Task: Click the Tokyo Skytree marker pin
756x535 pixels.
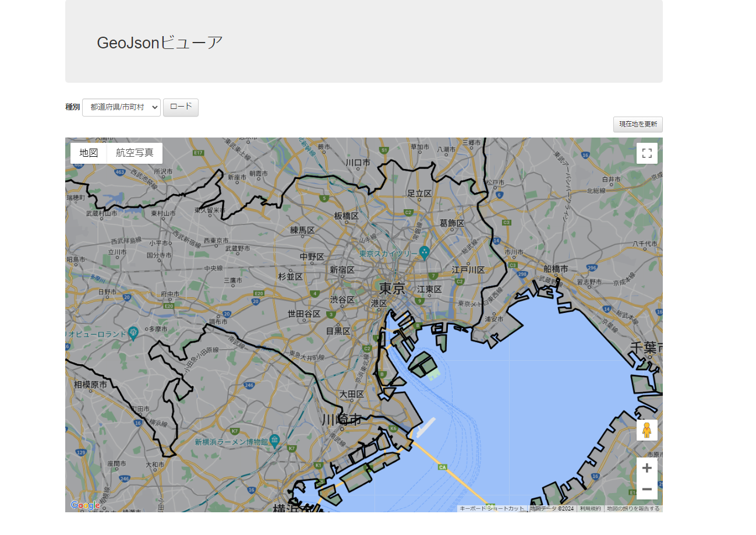Action: tap(424, 253)
